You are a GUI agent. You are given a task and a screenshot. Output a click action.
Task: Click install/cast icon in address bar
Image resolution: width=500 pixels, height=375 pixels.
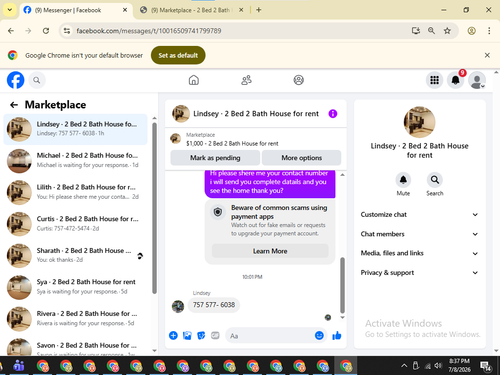click(x=416, y=31)
